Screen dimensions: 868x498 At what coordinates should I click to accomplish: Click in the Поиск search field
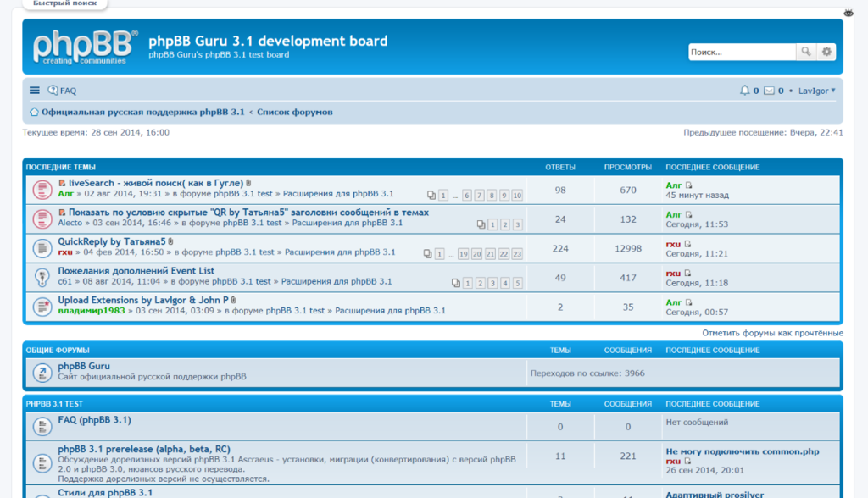point(741,52)
